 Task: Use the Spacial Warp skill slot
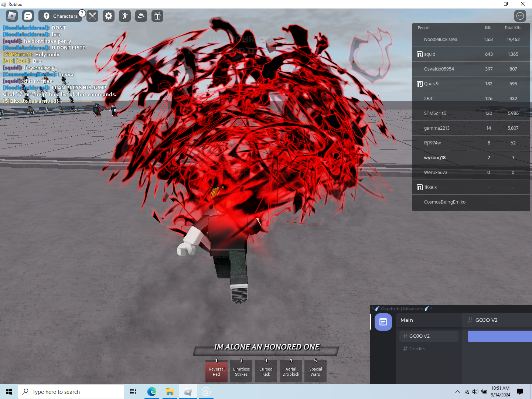(x=316, y=371)
